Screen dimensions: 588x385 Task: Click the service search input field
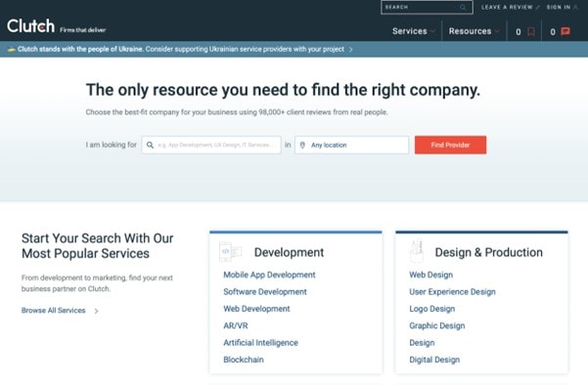point(211,145)
